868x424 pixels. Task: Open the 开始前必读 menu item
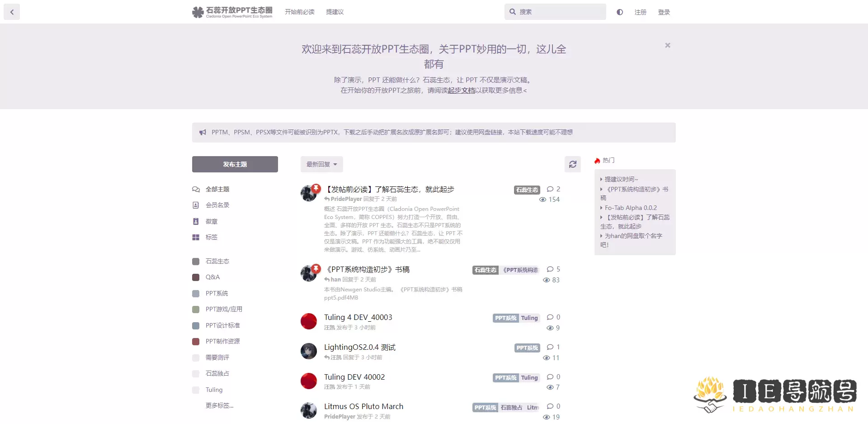click(299, 12)
